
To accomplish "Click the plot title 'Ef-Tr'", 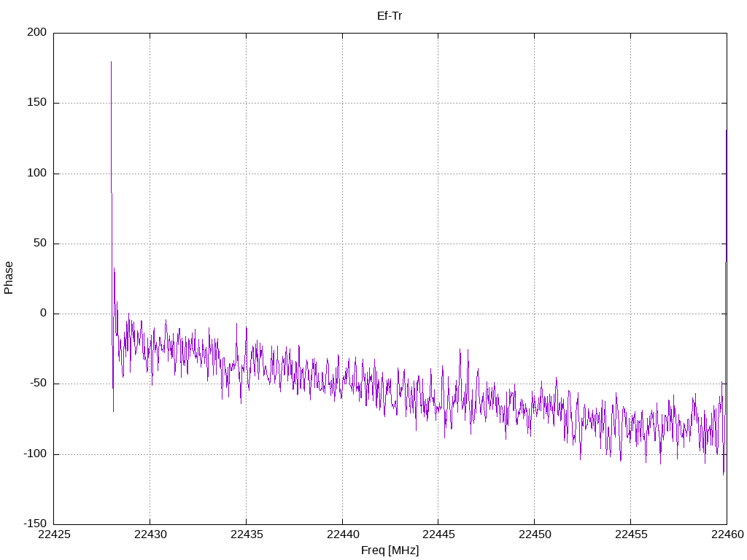I will [x=390, y=16].
